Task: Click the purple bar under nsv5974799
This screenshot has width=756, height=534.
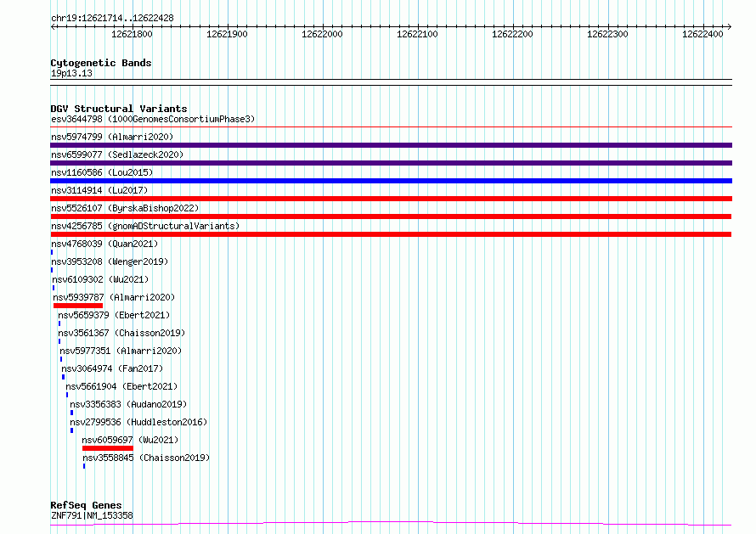Action: 391,145
